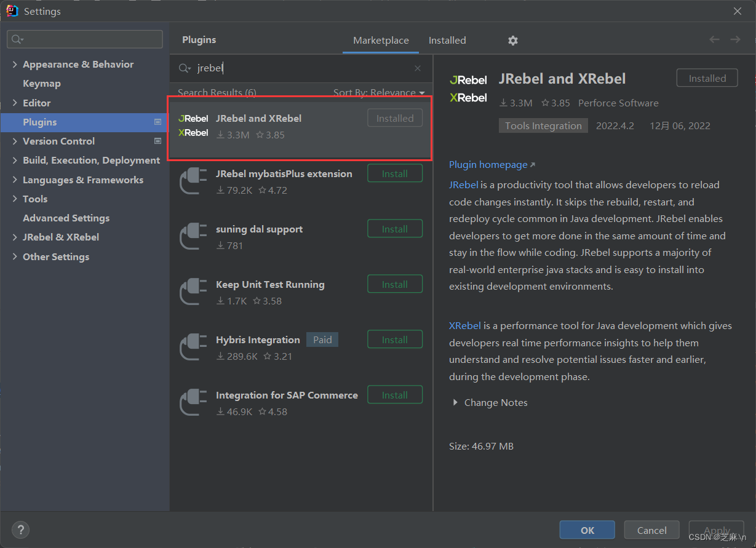Expand the Editor settings node
Viewport: 756px width, 548px height.
[x=15, y=103]
